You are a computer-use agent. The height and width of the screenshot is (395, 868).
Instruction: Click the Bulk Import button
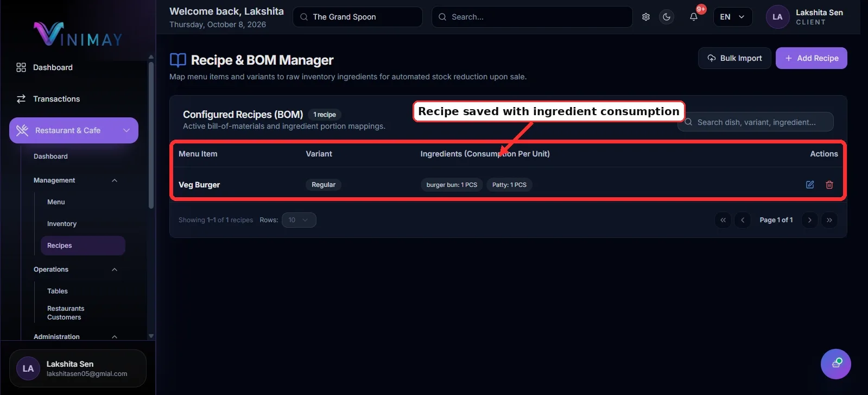(x=734, y=58)
